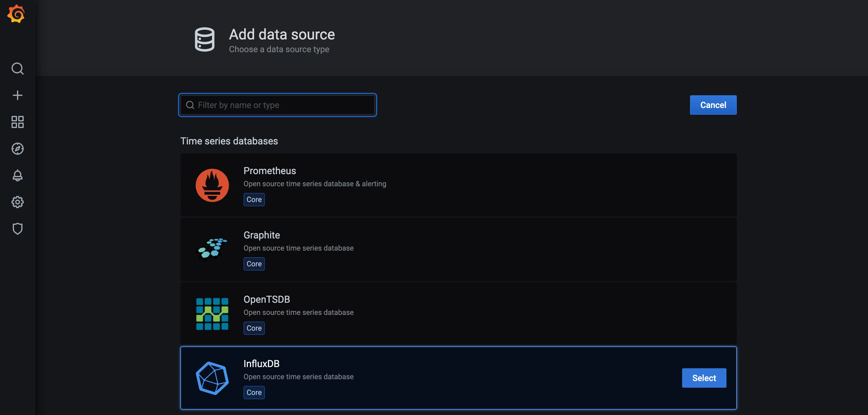The width and height of the screenshot is (868, 415).
Task: Click the Graphite logo icon
Action: pyautogui.click(x=212, y=249)
